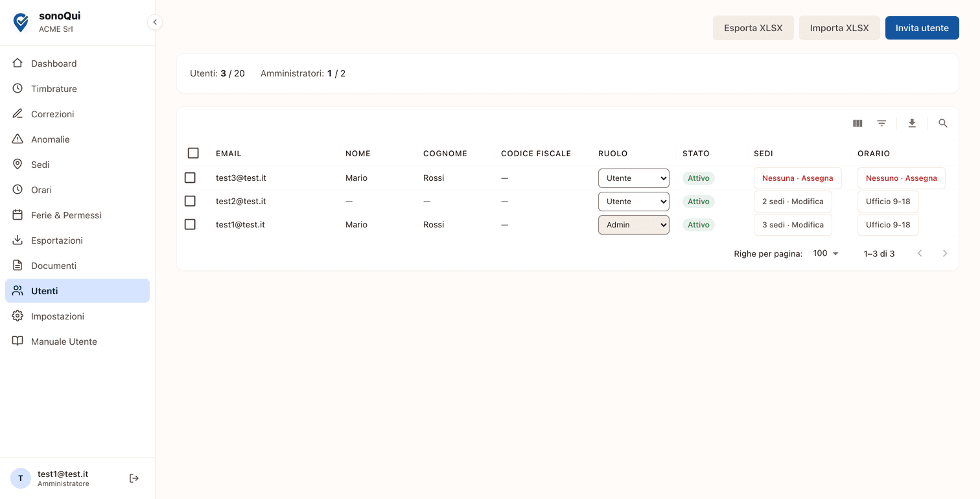
Task: Click the Timbrature clock icon
Action: [x=17, y=89]
